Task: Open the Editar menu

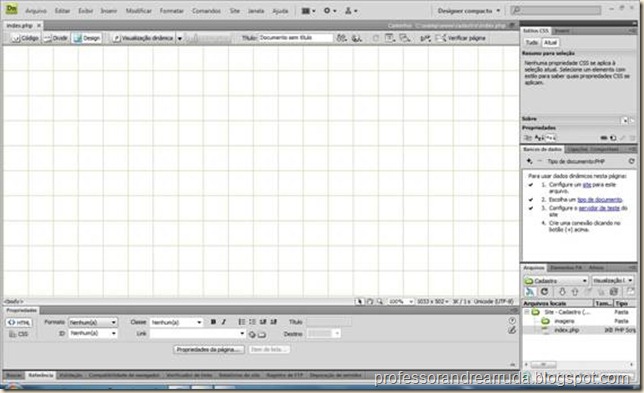Action: pyautogui.click(x=62, y=11)
